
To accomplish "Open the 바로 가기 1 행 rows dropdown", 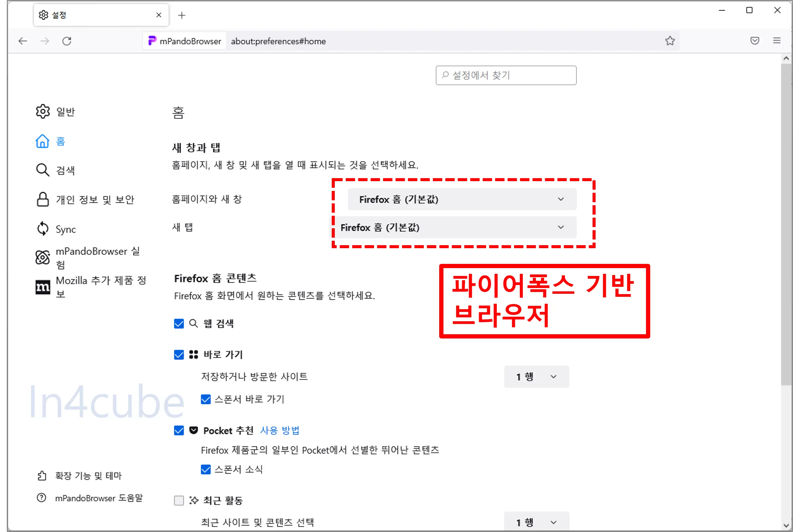I will pyautogui.click(x=536, y=377).
